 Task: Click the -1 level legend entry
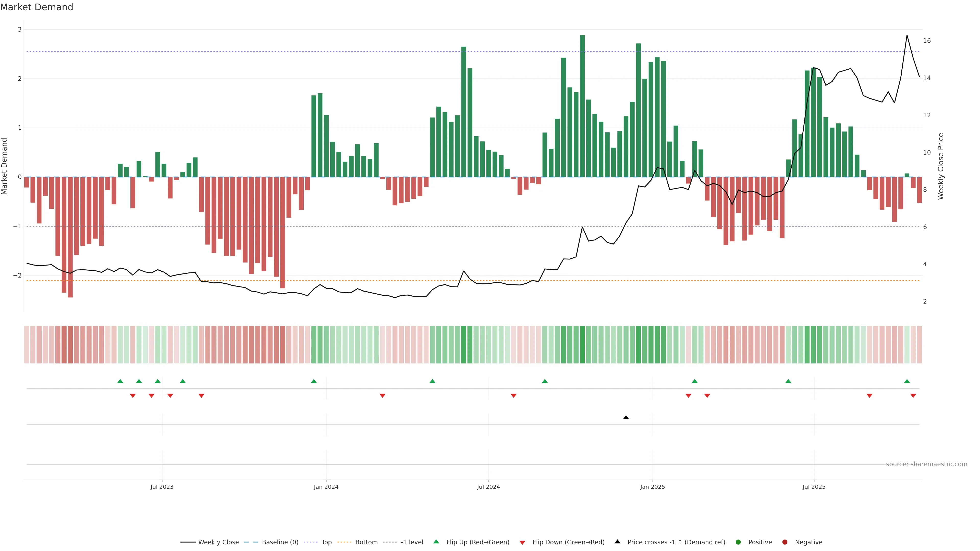click(412, 542)
